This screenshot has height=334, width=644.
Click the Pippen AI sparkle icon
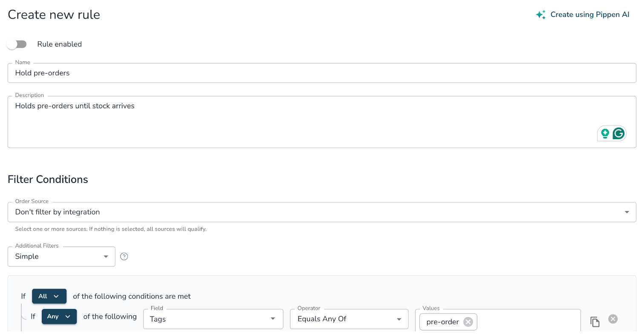click(x=540, y=14)
